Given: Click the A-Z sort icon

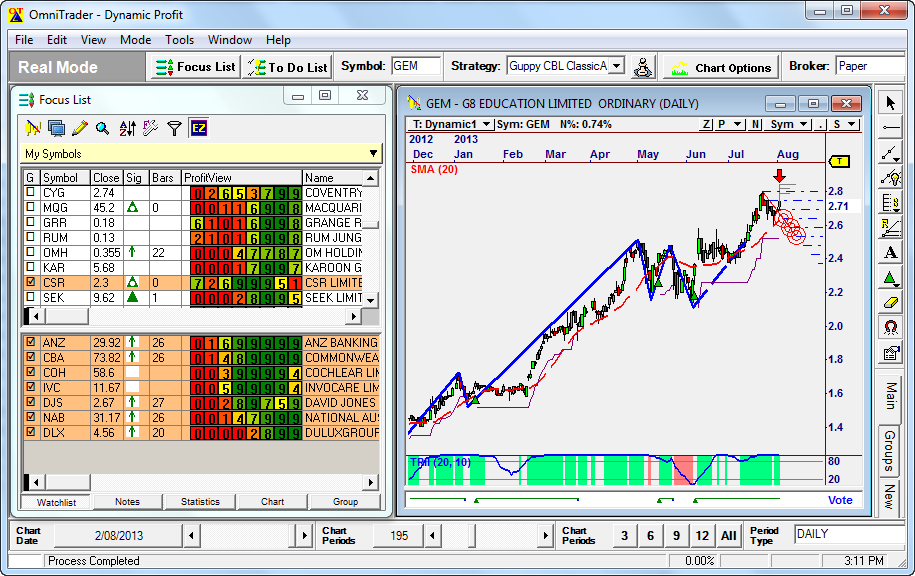Looking at the screenshot, I should 127,128.
